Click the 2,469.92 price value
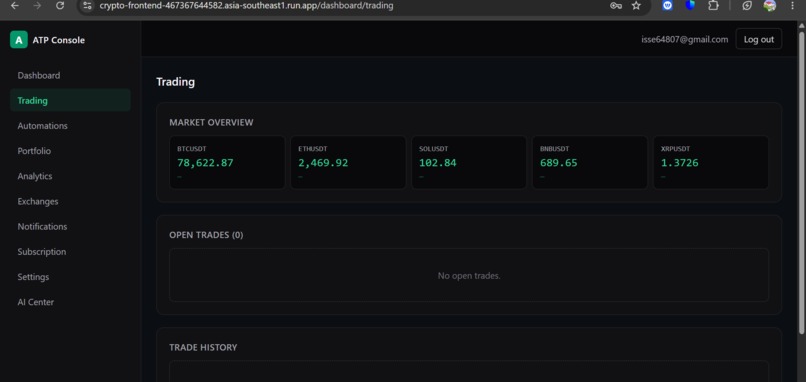The width and height of the screenshot is (806, 382). [x=323, y=163]
